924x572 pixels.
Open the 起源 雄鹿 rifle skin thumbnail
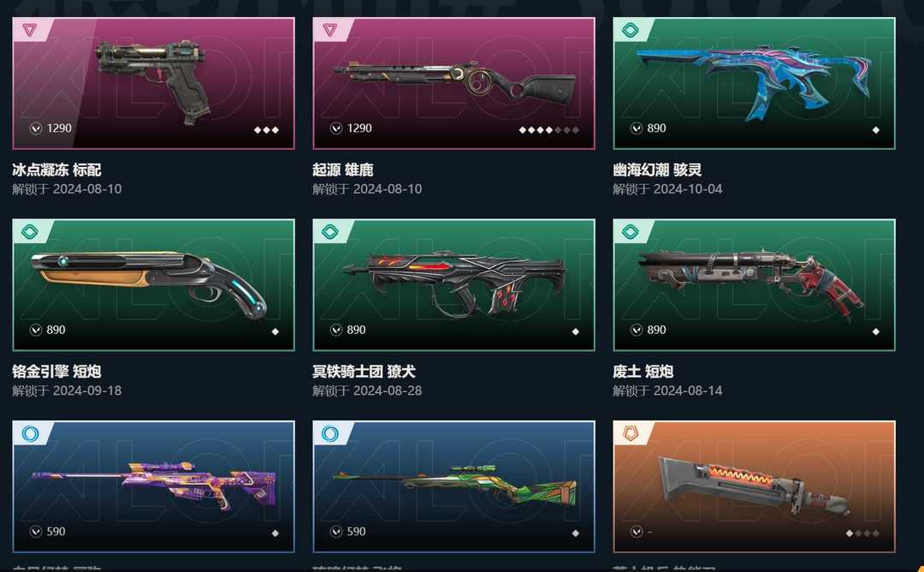point(453,83)
